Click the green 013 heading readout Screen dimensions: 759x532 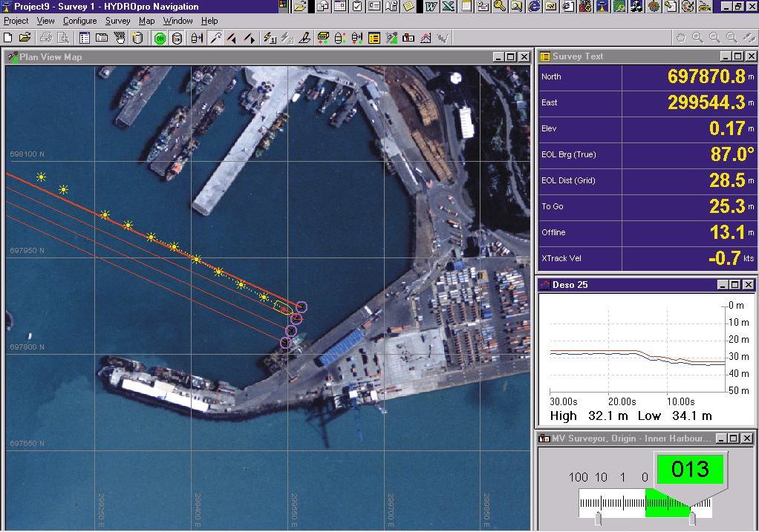pos(689,469)
